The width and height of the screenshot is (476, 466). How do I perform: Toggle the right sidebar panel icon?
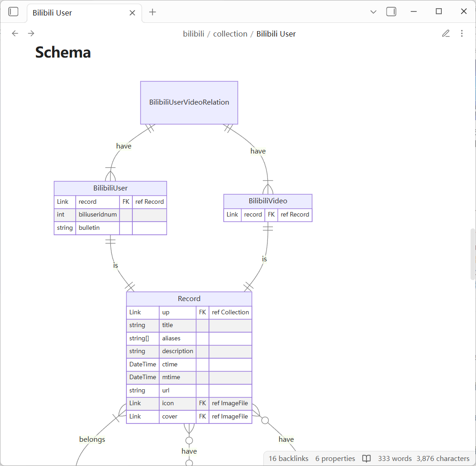coord(391,12)
